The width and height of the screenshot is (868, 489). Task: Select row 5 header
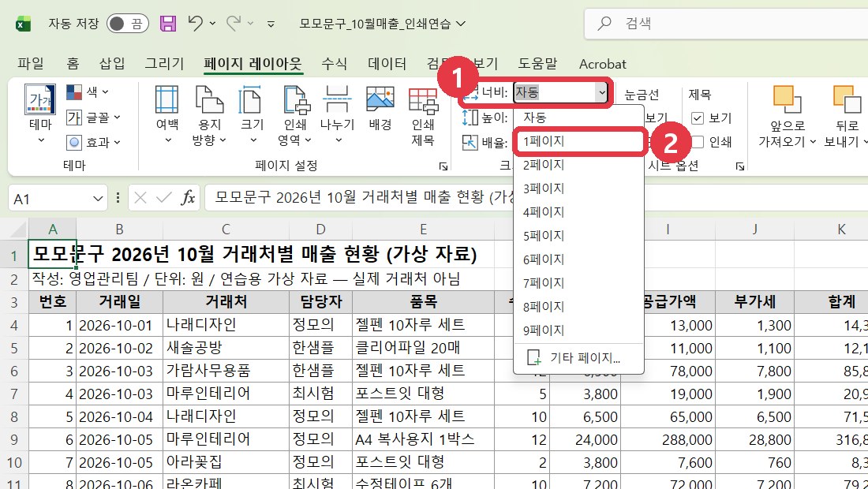click(14, 348)
